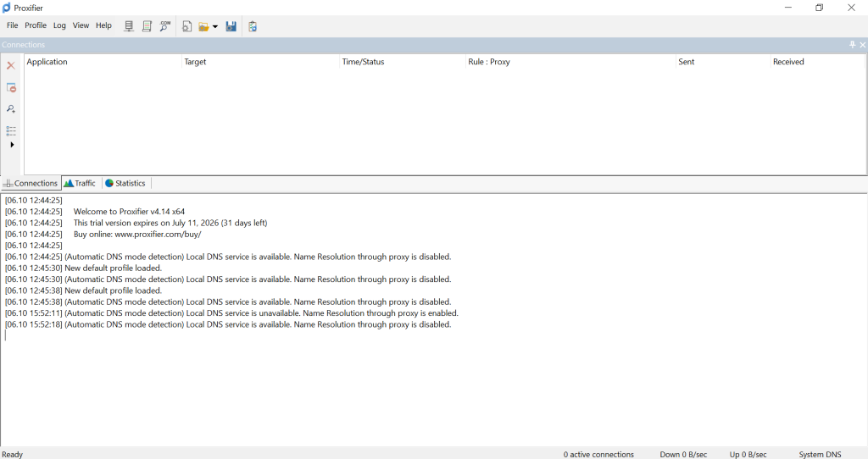Minimize the Proxifier window
Screen dimensions: 868x459
pos(788,8)
